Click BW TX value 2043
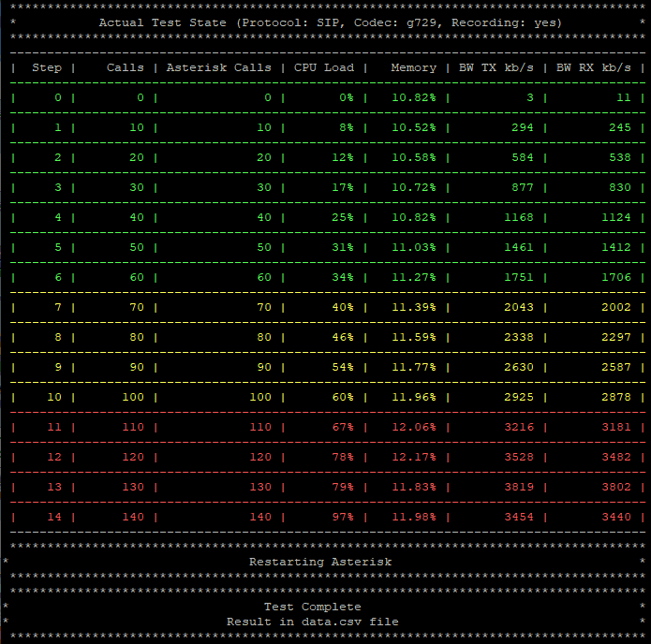Image resolution: width=651 pixels, height=644 pixels. (x=519, y=307)
